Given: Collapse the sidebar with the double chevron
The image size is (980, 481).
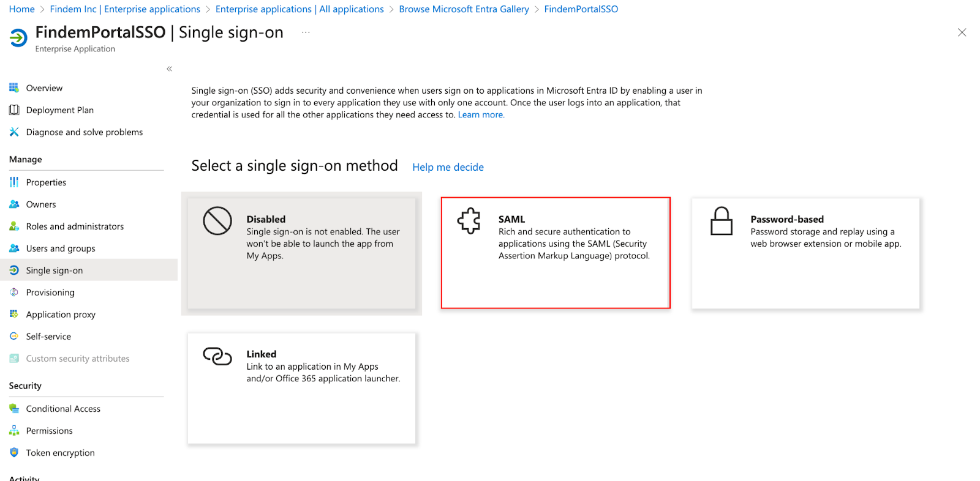Looking at the screenshot, I should pos(170,69).
